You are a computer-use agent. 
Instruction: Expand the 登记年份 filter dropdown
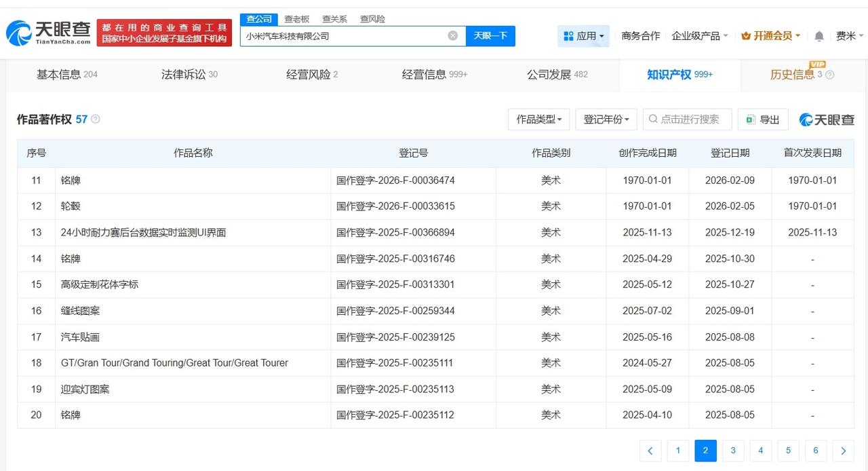click(x=606, y=119)
